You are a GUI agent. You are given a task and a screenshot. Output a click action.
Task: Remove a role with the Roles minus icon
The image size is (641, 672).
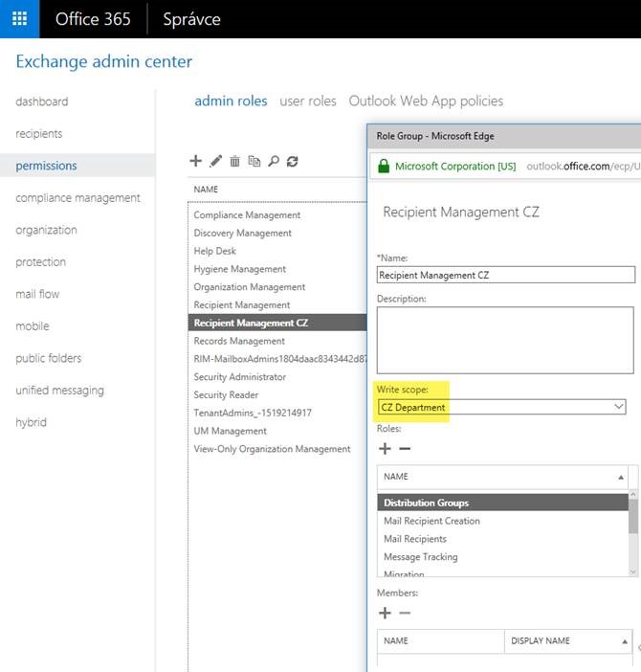[405, 449]
